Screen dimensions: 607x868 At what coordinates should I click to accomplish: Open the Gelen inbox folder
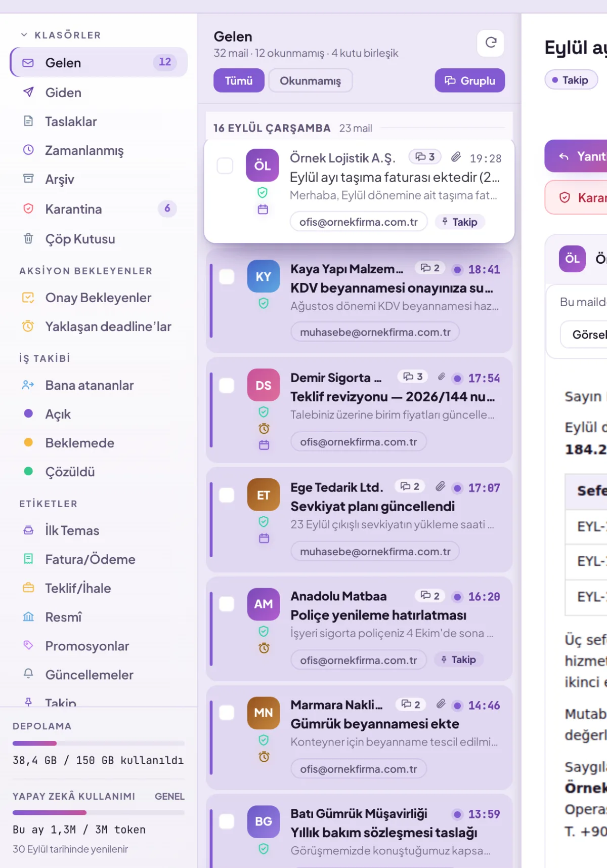pos(99,63)
